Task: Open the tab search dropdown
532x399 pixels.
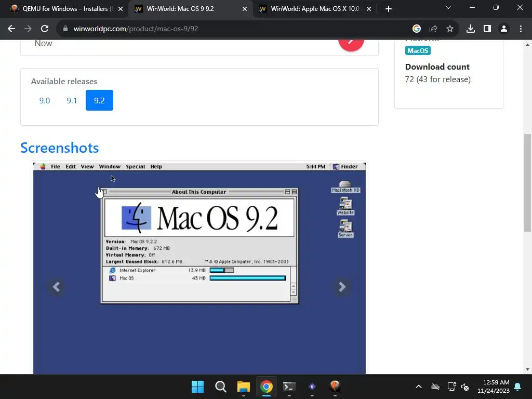Action: point(448,7)
